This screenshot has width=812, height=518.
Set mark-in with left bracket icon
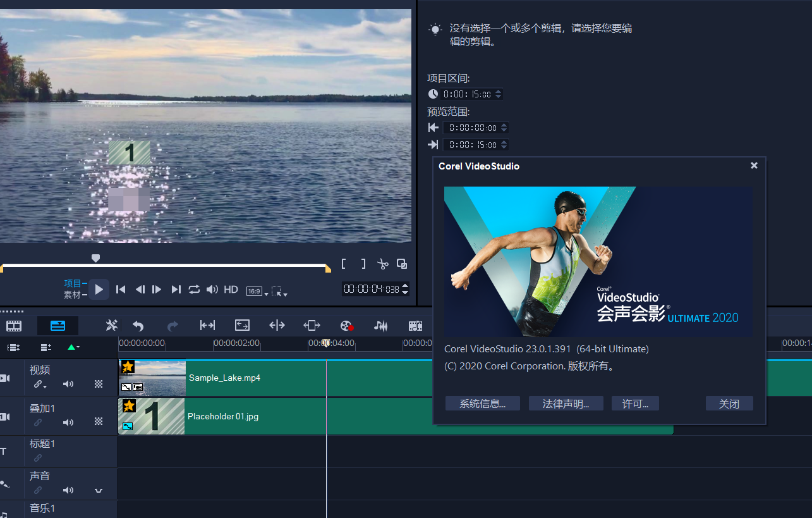tap(344, 264)
